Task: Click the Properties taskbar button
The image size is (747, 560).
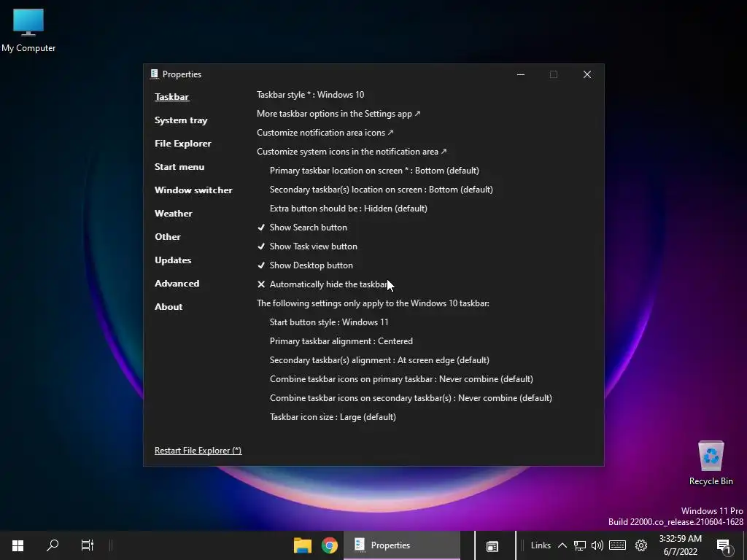Action: pos(402,545)
